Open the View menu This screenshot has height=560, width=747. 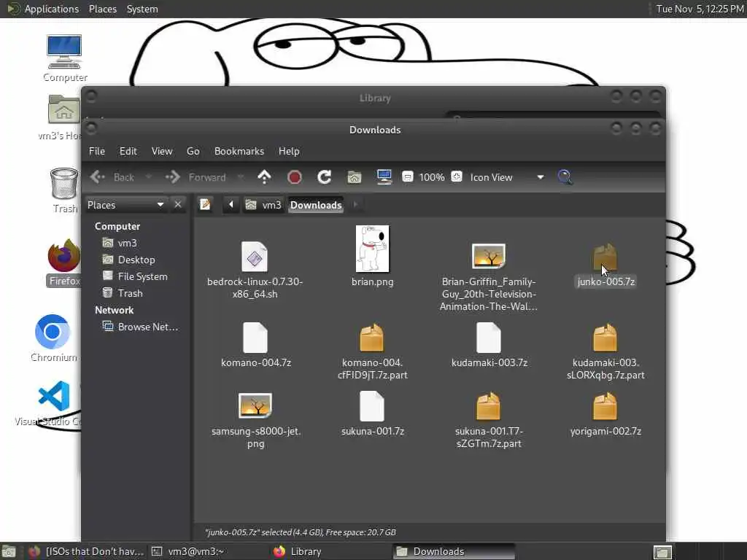click(162, 151)
